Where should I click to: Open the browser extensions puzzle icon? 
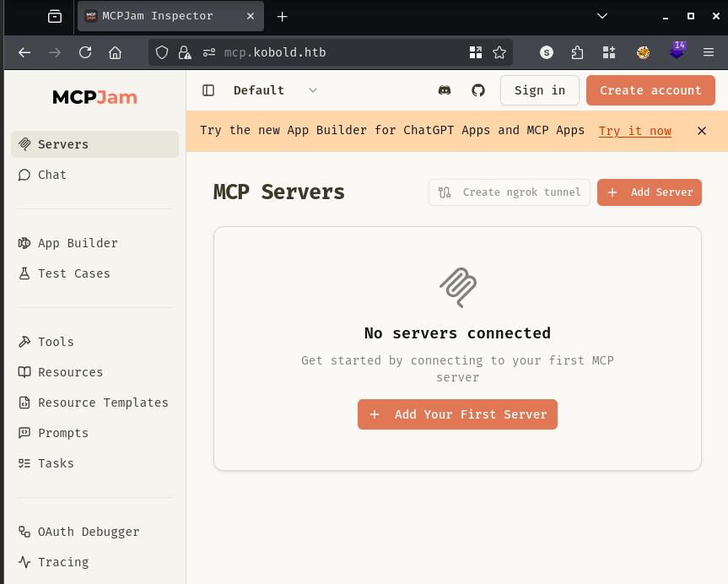pyautogui.click(x=577, y=52)
